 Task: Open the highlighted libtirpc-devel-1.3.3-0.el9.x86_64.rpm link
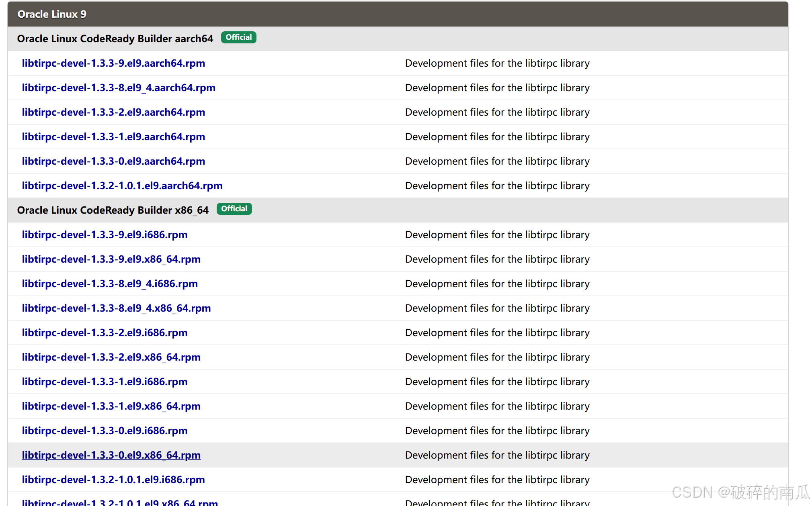click(x=111, y=455)
